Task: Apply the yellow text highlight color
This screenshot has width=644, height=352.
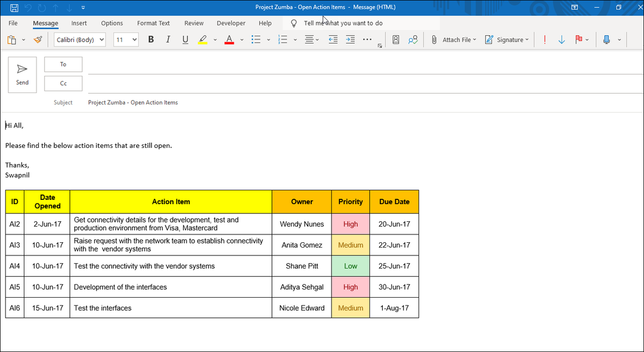Action: point(203,40)
